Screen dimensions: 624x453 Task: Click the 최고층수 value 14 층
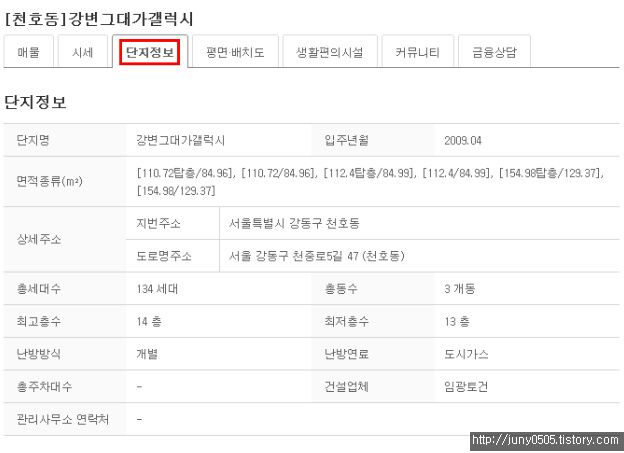(x=149, y=321)
